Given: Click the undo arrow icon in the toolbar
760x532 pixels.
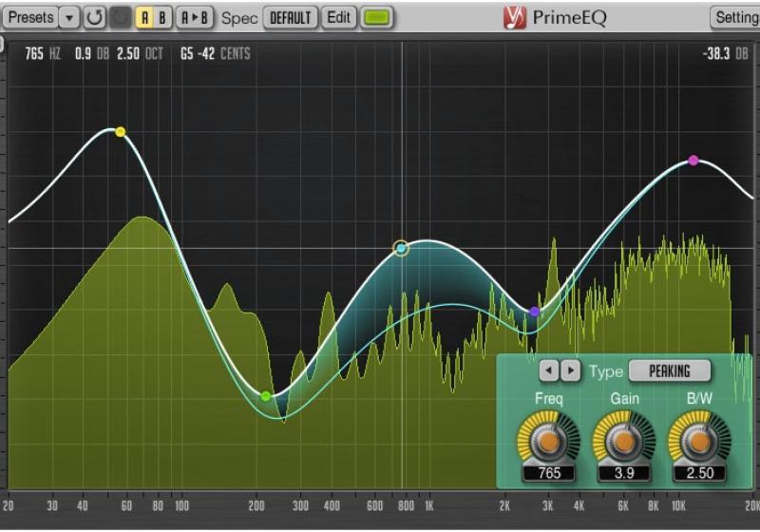Looking at the screenshot, I should tap(94, 17).
